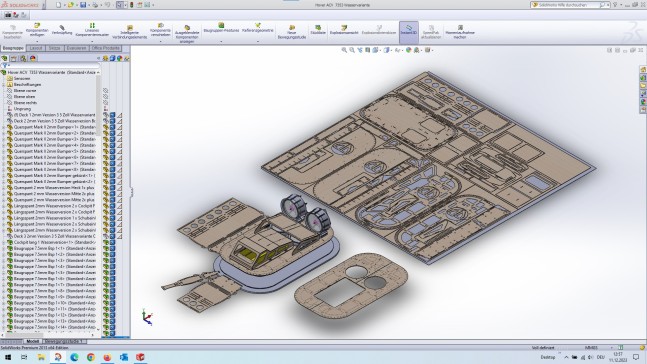Open the DisplayManager colored-ball tab icon
The image size is (647, 364).
point(33,58)
